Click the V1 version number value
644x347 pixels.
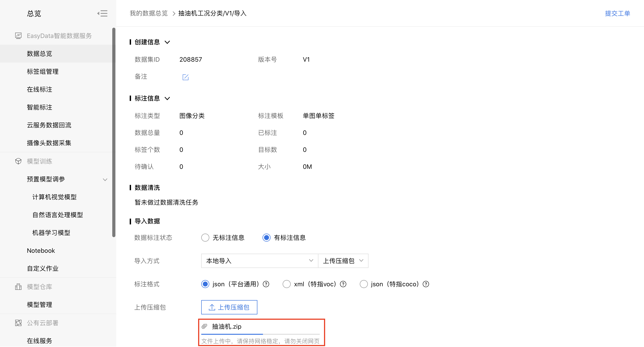[306, 59]
